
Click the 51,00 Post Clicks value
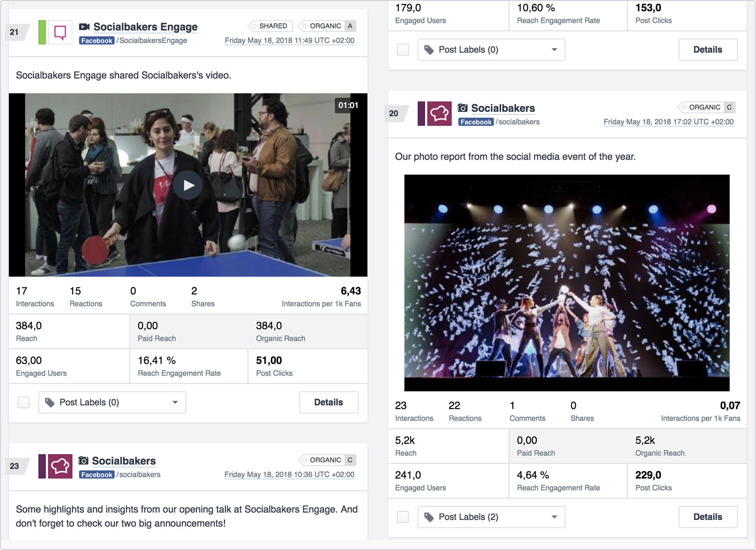point(269,360)
